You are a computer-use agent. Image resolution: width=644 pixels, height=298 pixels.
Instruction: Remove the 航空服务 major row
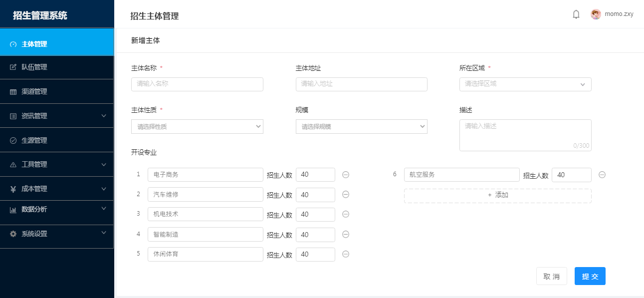(602, 175)
